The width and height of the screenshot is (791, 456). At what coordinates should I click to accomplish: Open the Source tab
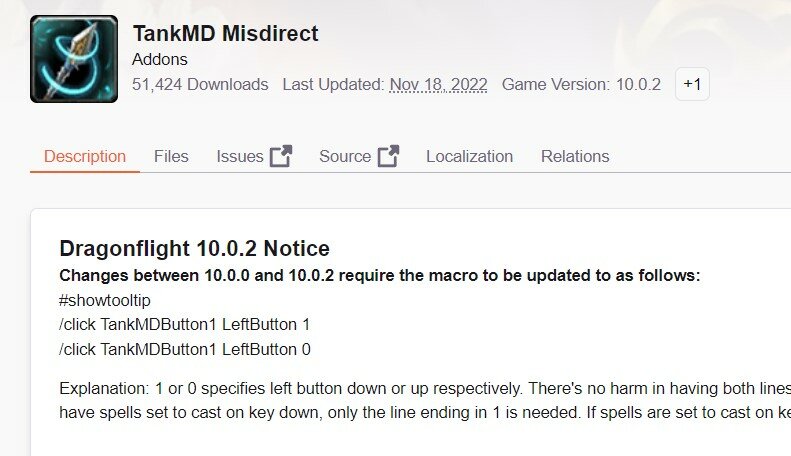345,156
